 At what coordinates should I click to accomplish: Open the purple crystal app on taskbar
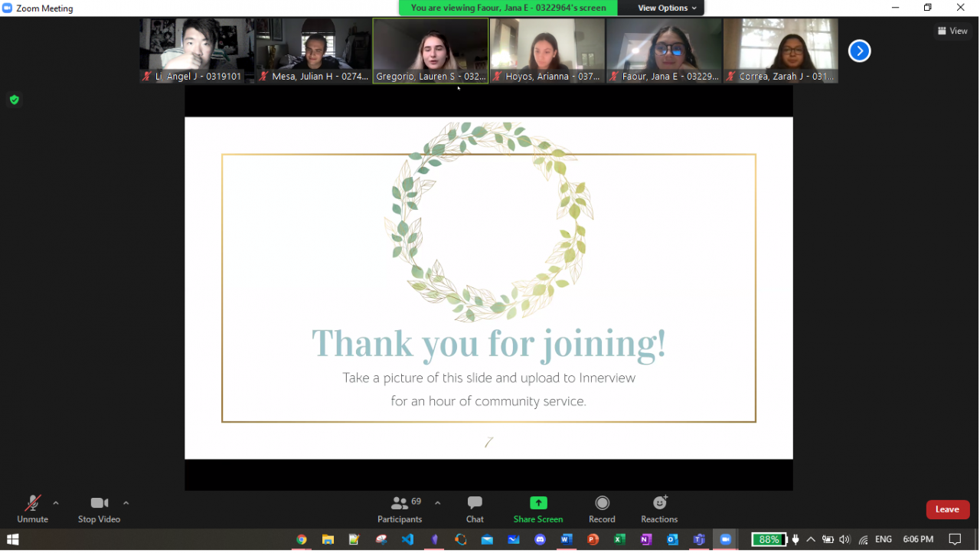[x=434, y=540]
